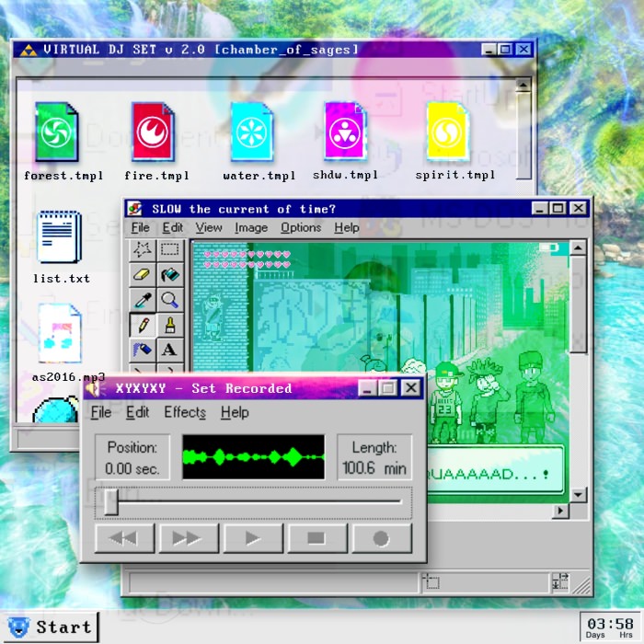Click the paint canvas scroll-up arrow
Image resolution: width=644 pixels, height=644 pixels.
coord(578,247)
